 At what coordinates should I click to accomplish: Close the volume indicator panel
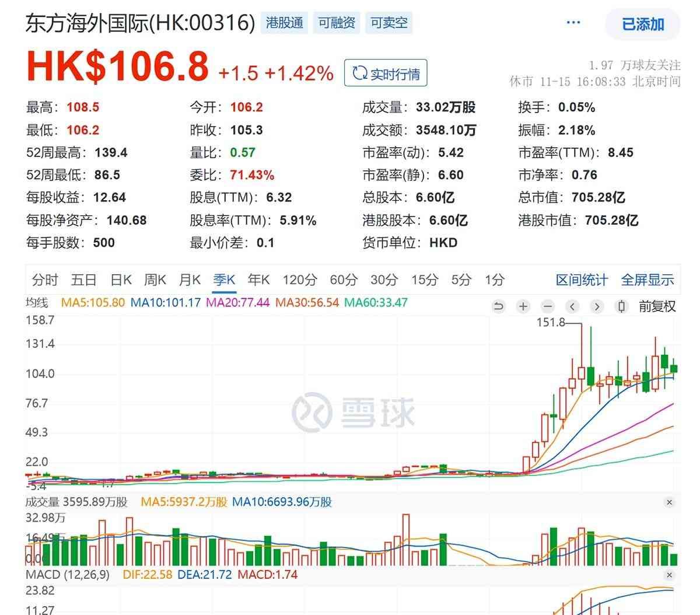pyautogui.click(x=669, y=502)
